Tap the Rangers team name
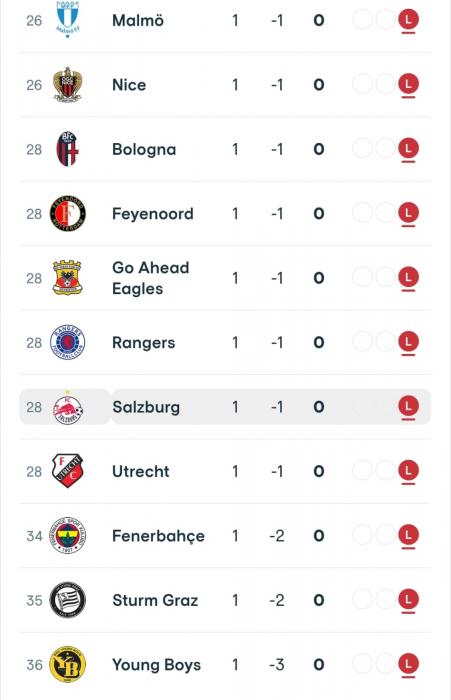 pyautogui.click(x=143, y=343)
